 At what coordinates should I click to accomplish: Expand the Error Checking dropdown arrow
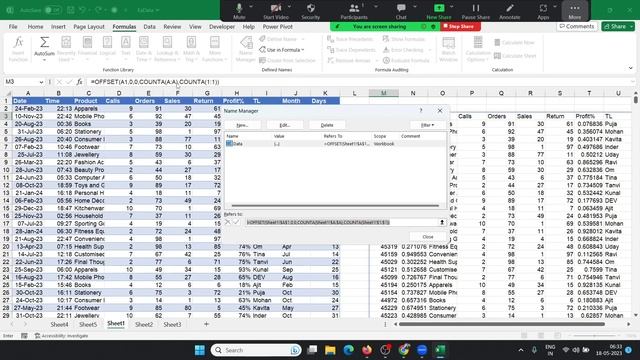[x=430, y=50]
